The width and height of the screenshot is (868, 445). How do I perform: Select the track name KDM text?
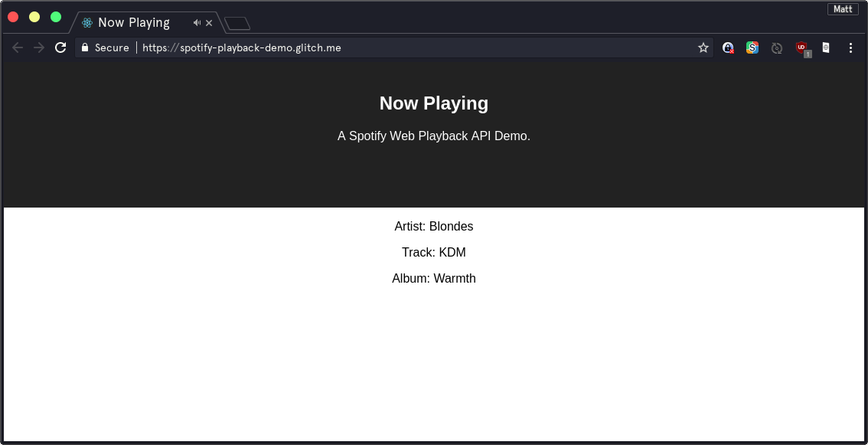[x=453, y=252]
